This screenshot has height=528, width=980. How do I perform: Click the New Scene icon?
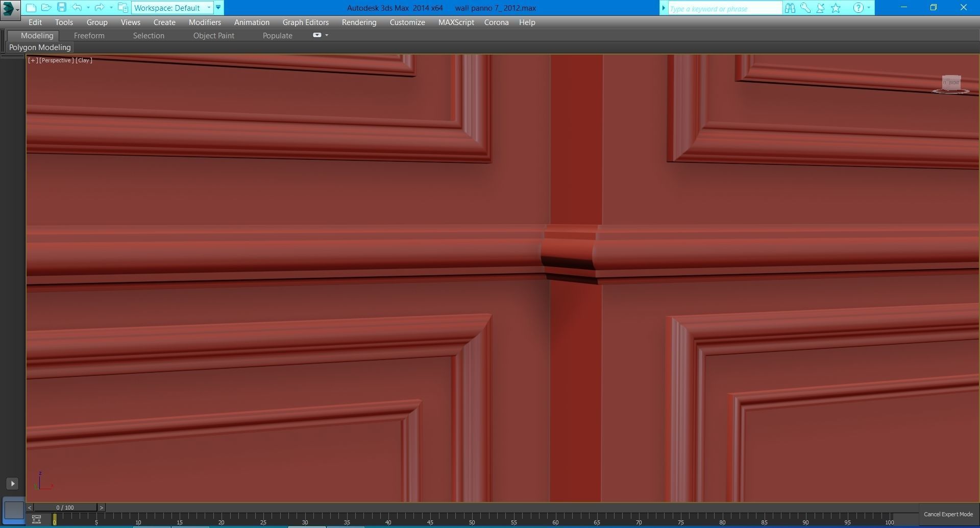tap(31, 8)
